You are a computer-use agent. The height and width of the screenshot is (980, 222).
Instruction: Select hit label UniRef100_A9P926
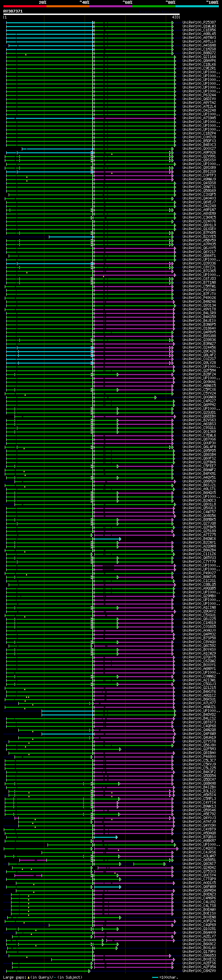[199, 153]
